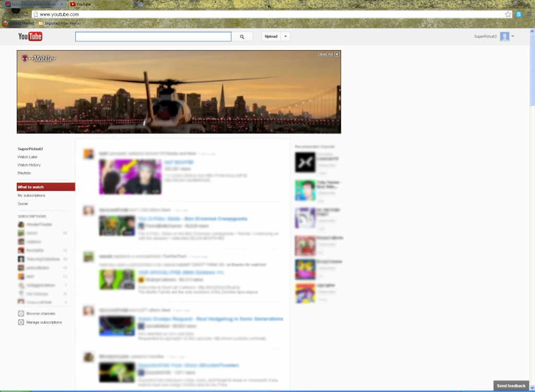Open the account dropdown arrow beside avatar
535x392 pixels.
tap(513, 37)
